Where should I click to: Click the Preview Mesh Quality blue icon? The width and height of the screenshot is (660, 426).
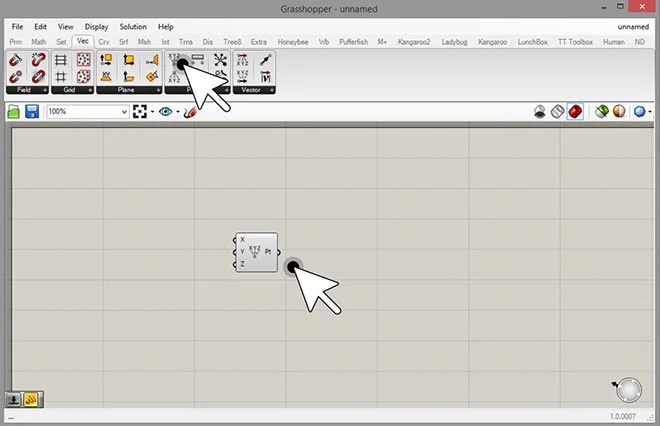click(639, 112)
